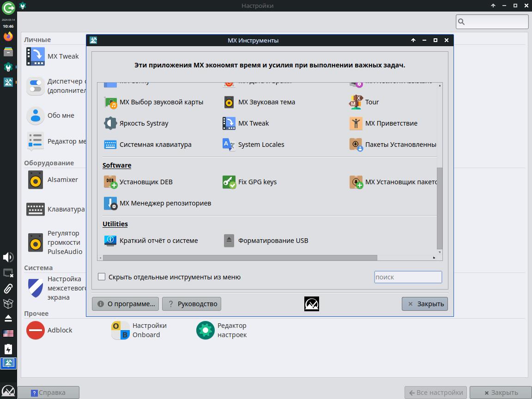Open Обо мне in Настройки window
The height and width of the screenshot is (399, 532).
[x=50, y=115]
